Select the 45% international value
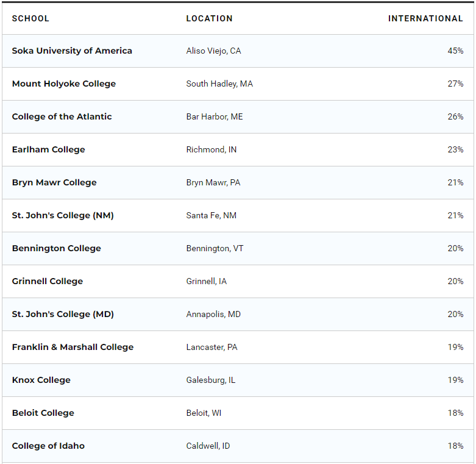The height and width of the screenshot is (464, 476). pyautogui.click(x=455, y=51)
